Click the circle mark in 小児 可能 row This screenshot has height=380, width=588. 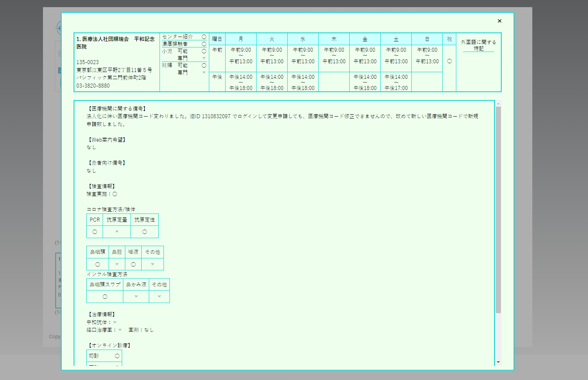pyautogui.click(x=204, y=51)
